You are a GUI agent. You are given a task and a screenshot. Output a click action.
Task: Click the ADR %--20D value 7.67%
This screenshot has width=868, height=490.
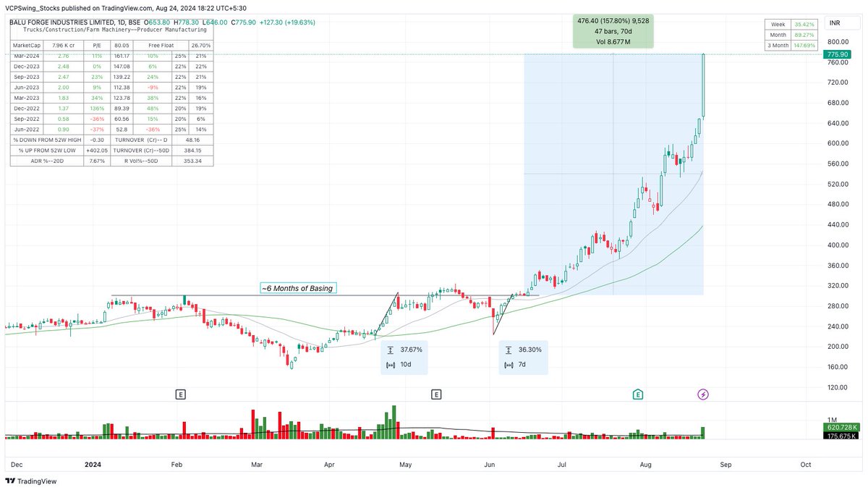[x=97, y=161]
